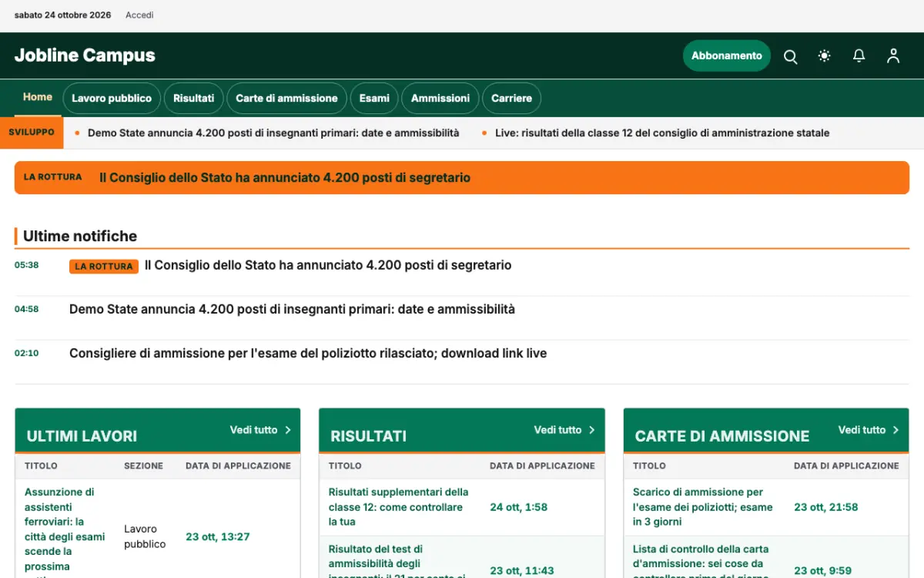Toggle the light/dark theme sun icon

[825, 56]
